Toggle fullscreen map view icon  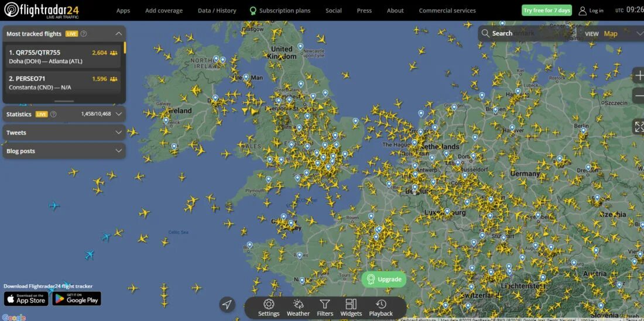tap(639, 127)
